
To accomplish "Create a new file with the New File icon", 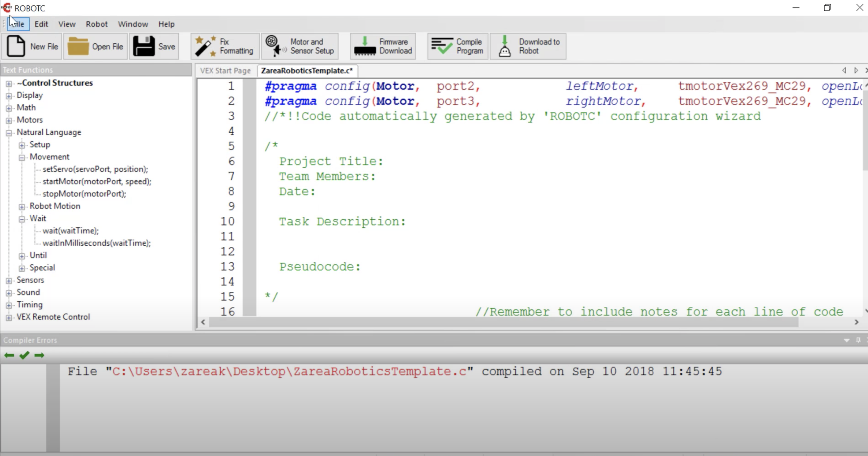I will click(x=31, y=46).
